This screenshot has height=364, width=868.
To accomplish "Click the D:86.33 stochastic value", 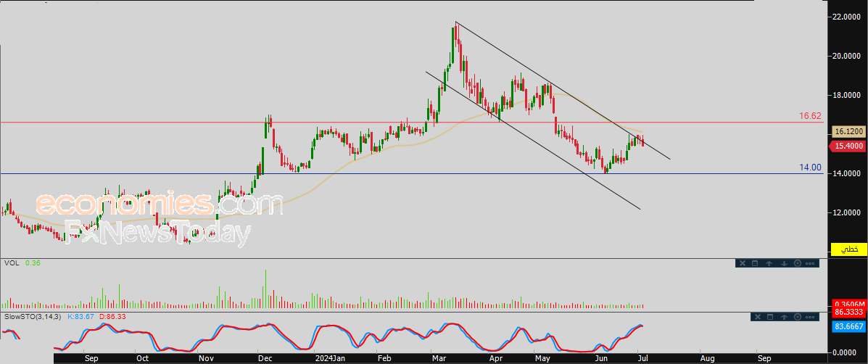I will pos(111,316).
